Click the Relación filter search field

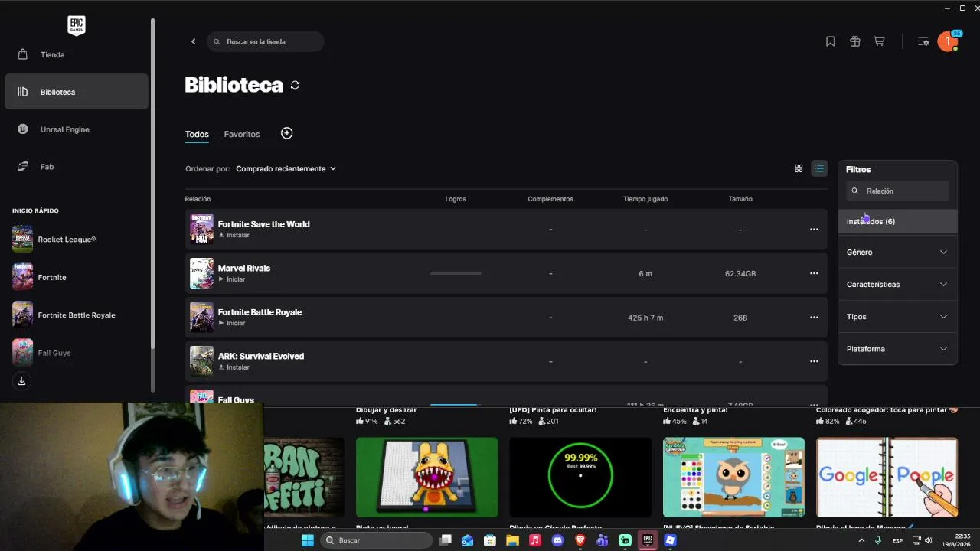click(x=897, y=191)
